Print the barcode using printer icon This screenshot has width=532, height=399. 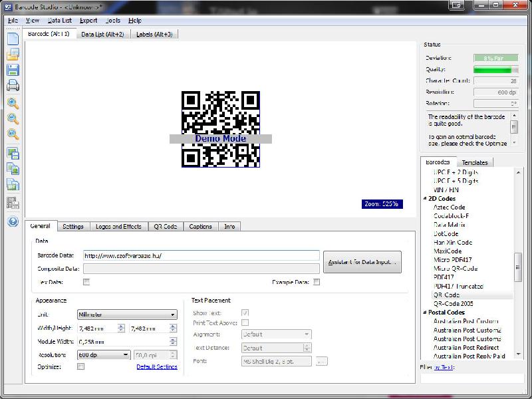(x=13, y=86)
